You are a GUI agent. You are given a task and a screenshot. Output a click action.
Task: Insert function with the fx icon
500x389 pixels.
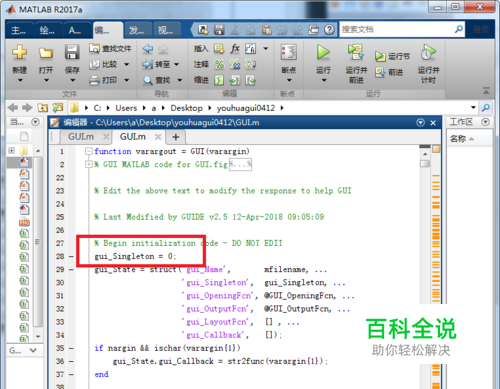click(235, 49)
